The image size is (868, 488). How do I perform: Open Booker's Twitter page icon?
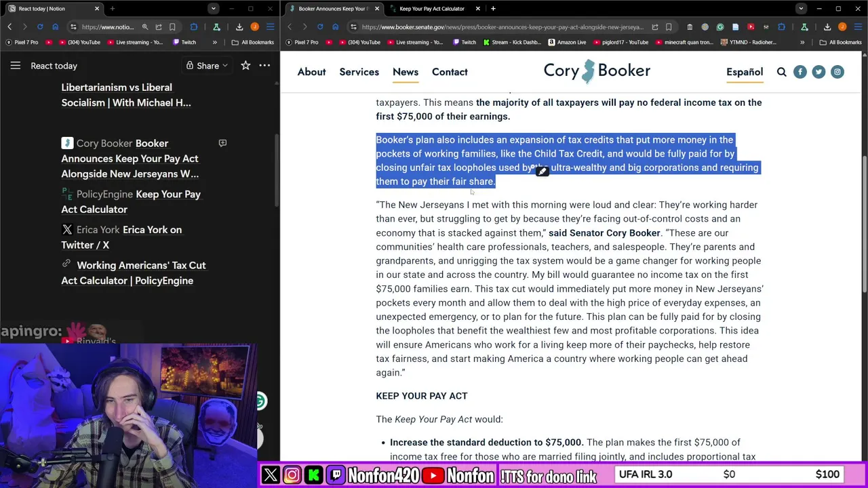tap(818, 72)
